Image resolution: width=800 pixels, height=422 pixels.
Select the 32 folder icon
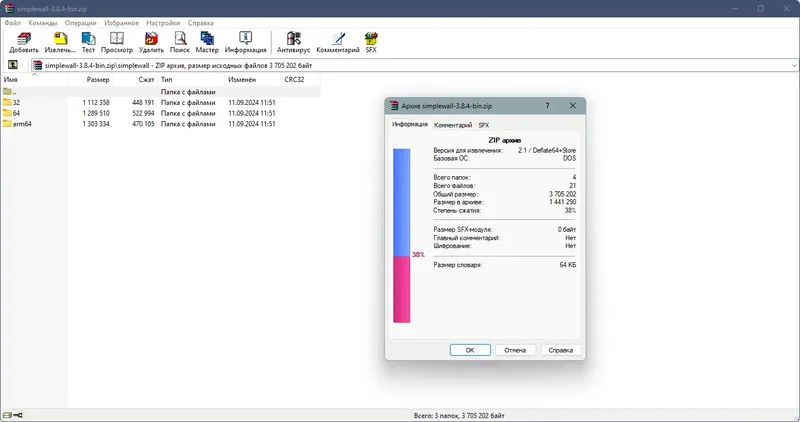tap(7, 102)
